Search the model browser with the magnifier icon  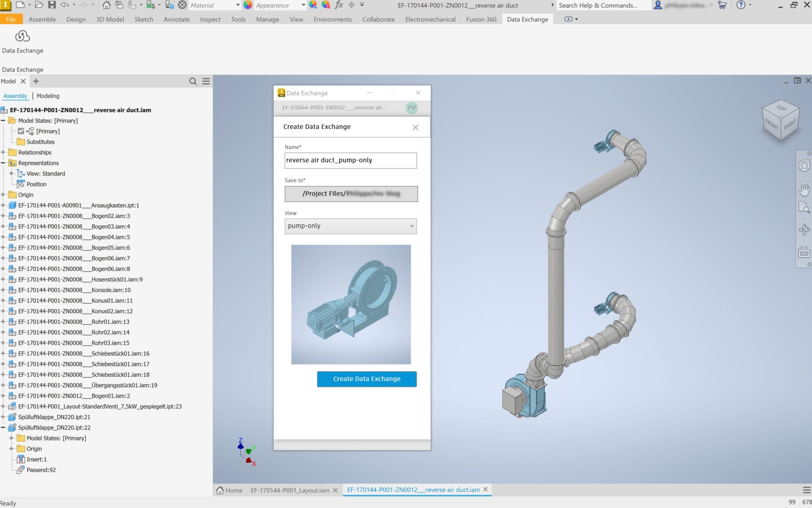[193, 81]
